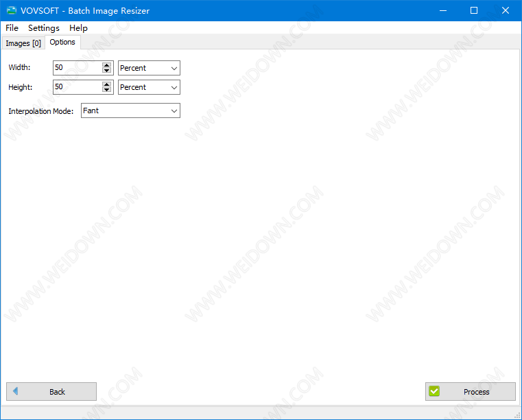Open the Settings menu
Screen dimensions: 522x420
point(44,28)
